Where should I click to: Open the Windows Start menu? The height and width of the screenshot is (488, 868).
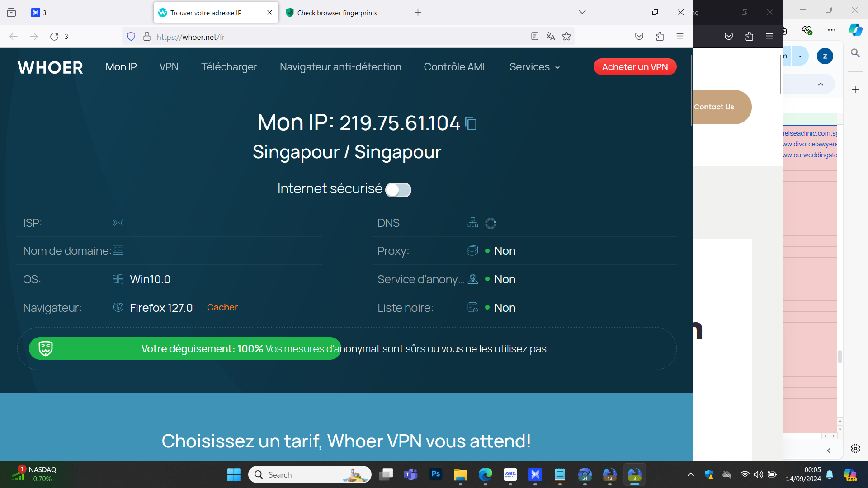(234, 475)
